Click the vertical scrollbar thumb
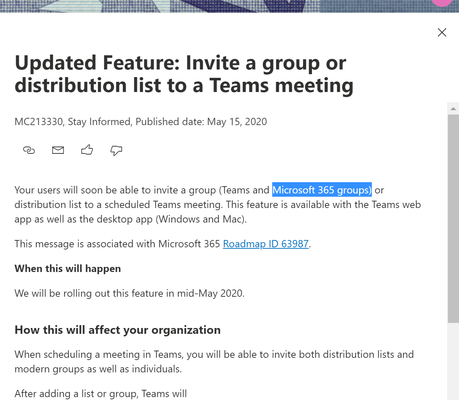The height and width of the screenshot is (400, 459). pyautogui.click(x=453, y=218)
